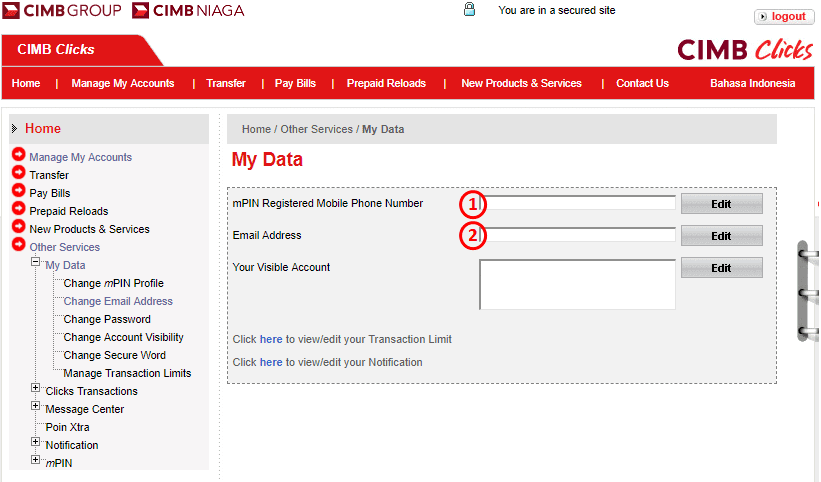This screenshot has height=482, width=821.
Task: Click the CIMB Group logo
Action: [x=62, y=10]
